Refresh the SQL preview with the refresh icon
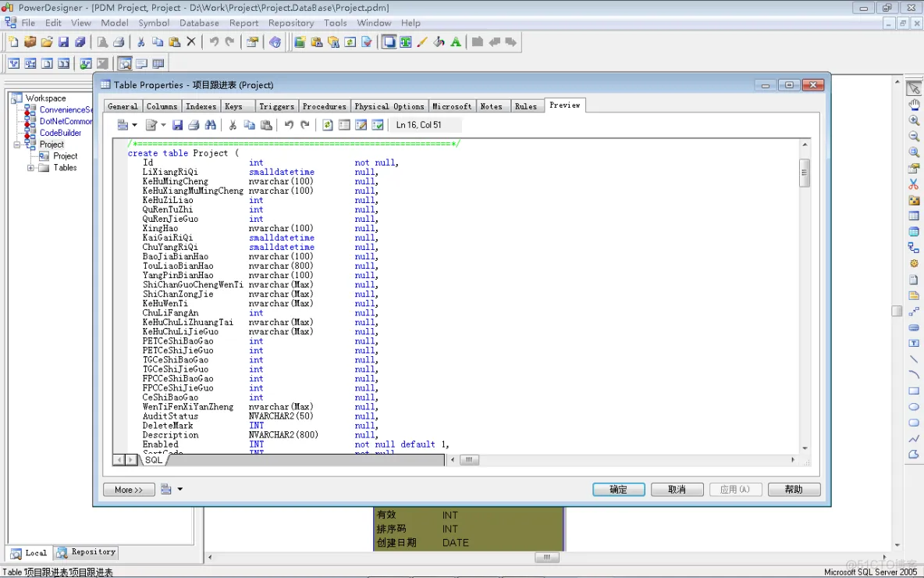924x578 pixels. (x=328, y=125)
